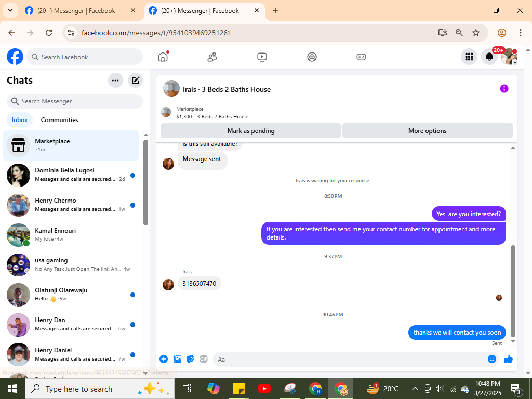This screenshot has height=399, width=532.
Task: Open the Video tab icon
Action: pyautogui.click(x=262, y=57)
